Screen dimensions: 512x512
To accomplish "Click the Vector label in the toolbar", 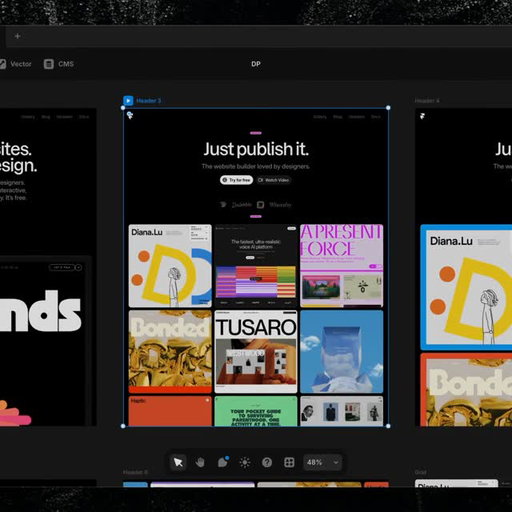I will tap(21, 64).
